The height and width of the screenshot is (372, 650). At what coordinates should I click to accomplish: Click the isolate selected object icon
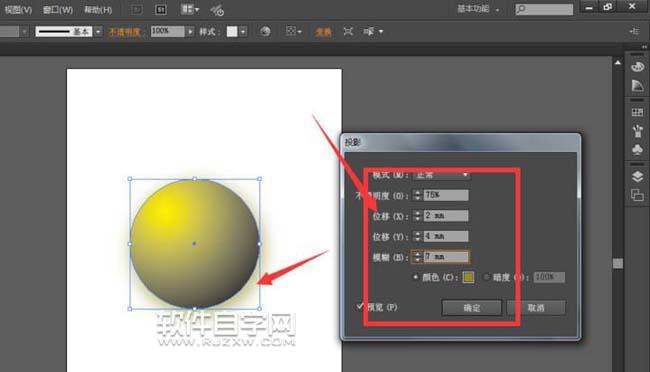pos(348,32)
